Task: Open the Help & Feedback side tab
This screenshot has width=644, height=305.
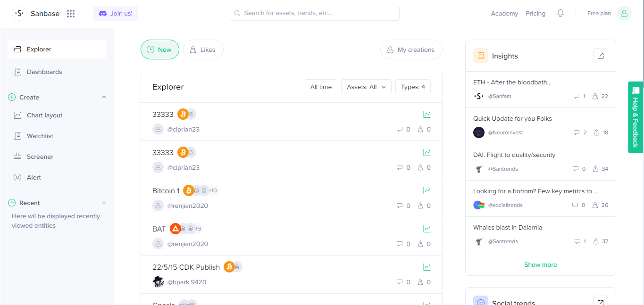Action: tap(636, 117)
